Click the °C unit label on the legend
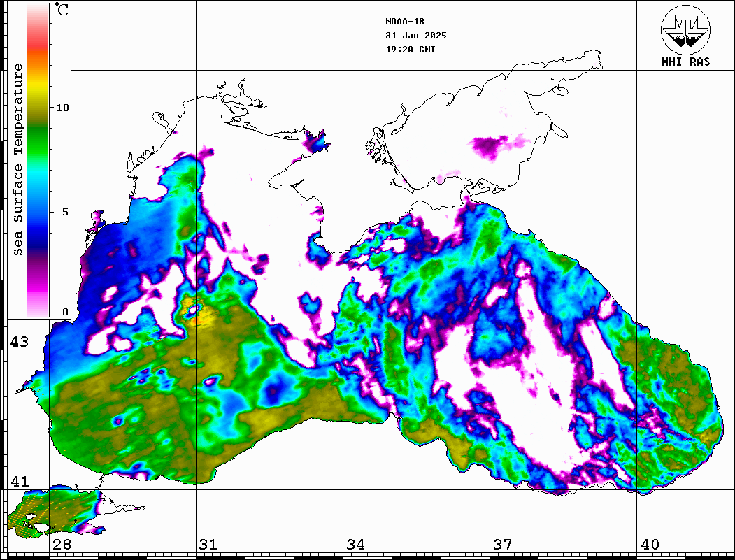735x560 pixels. point(62,9)
